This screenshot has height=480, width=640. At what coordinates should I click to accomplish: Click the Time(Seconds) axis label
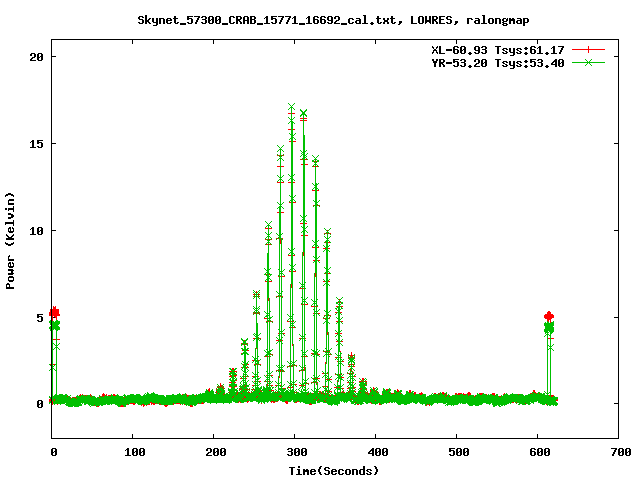pyautogui.click(x=333, y=471)
